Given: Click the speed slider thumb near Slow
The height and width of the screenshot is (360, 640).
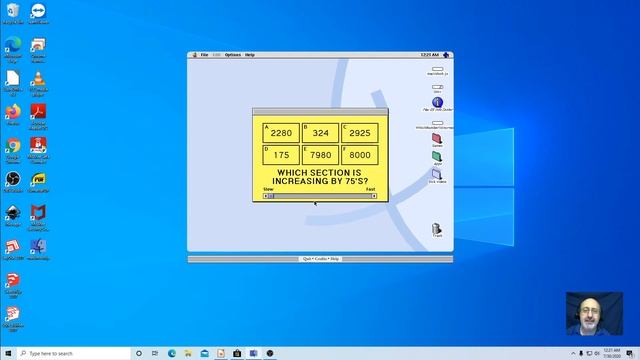Looking at the screenshot, I should pos(271,196).
